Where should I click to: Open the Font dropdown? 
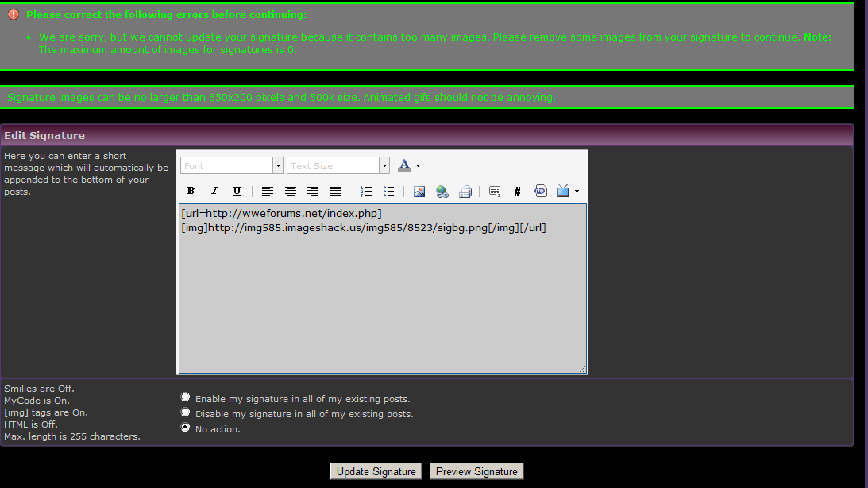tap(232, 165)
